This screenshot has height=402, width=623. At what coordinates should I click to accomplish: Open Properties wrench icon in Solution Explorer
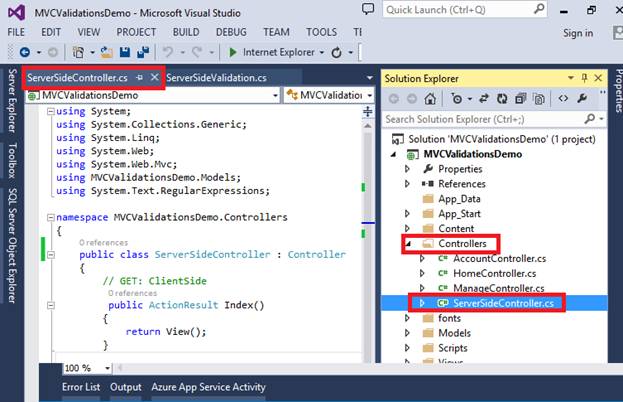point(582,98)
